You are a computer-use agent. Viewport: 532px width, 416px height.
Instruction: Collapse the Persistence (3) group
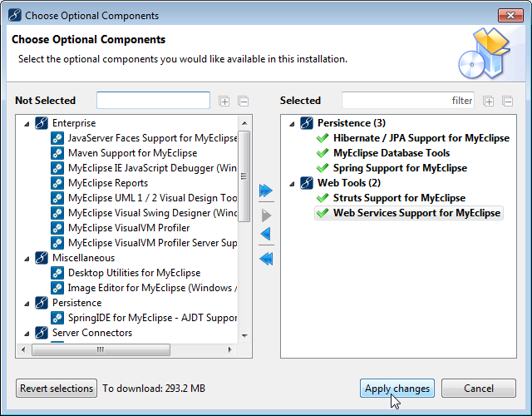[291, 123]
